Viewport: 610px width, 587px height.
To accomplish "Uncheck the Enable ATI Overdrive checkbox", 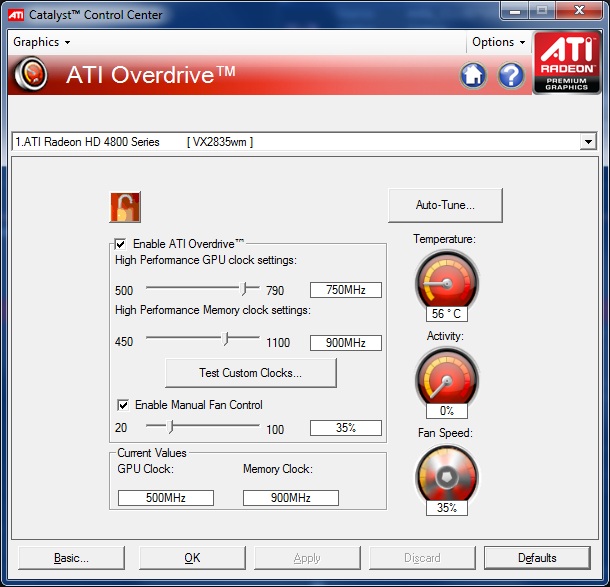I will tap(120, 244).
